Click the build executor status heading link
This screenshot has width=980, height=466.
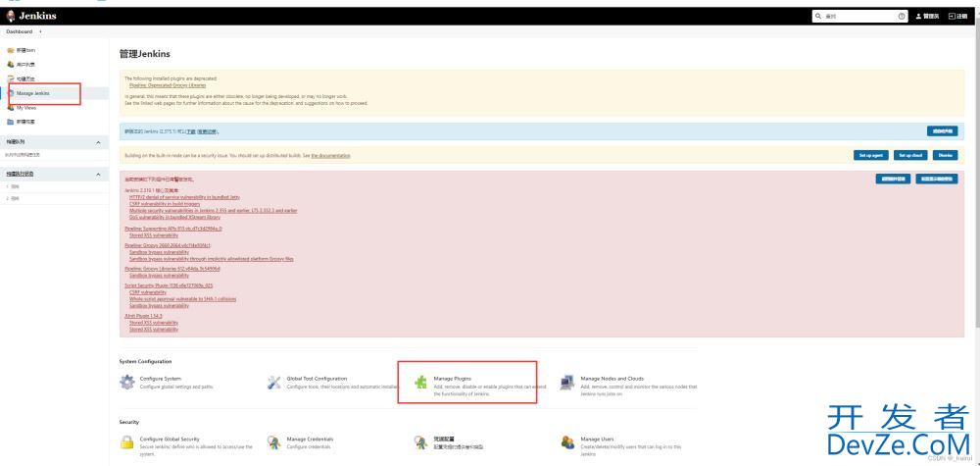point(20,175)
